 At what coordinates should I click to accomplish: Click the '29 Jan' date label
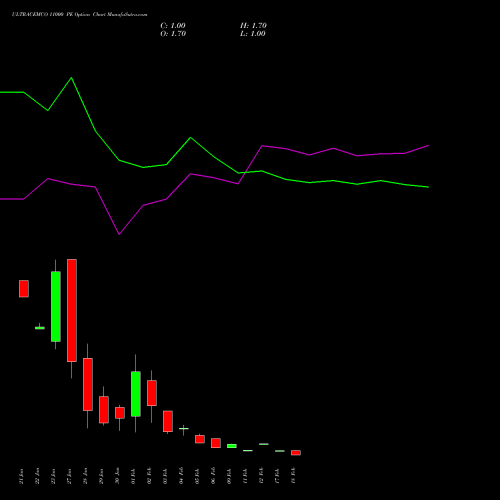click(x=102, y=476)
